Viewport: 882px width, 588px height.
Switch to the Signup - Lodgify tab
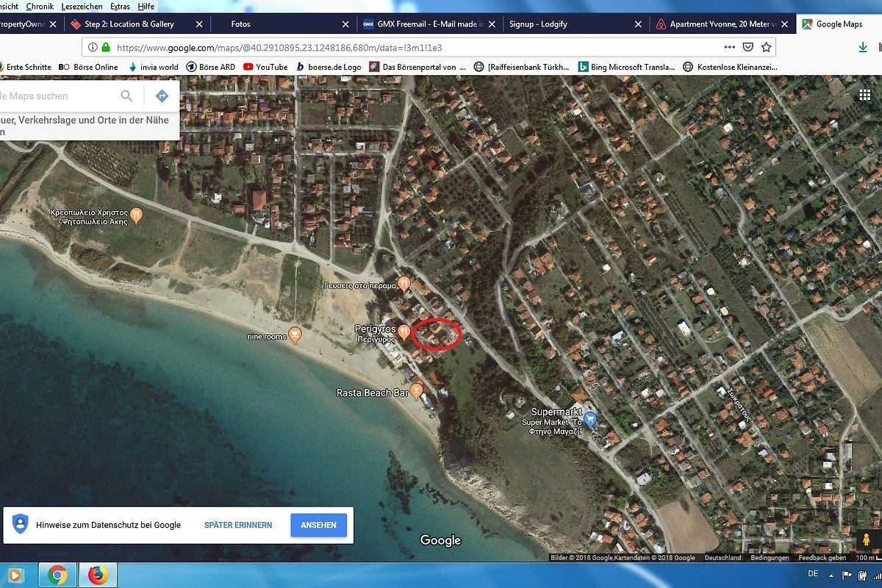point(539,24)
